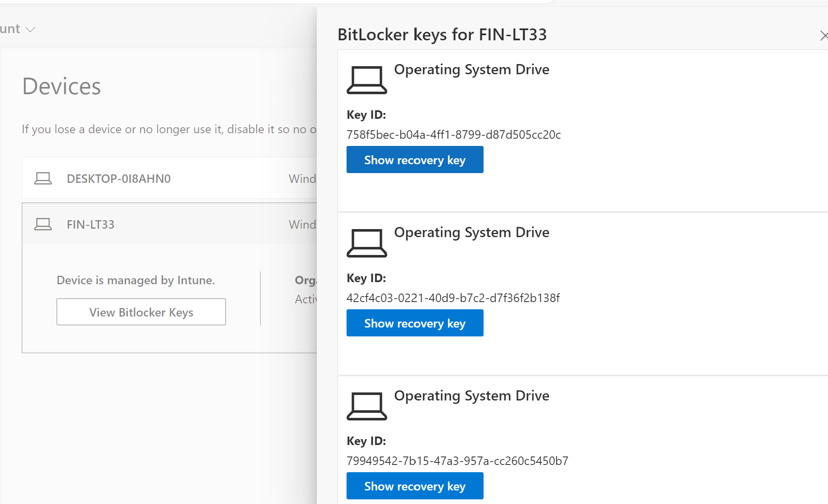Click BitLocker keys for FIN-LT33 heading
The width and height of the screenshot is (828, 504).
click(442, 35)
